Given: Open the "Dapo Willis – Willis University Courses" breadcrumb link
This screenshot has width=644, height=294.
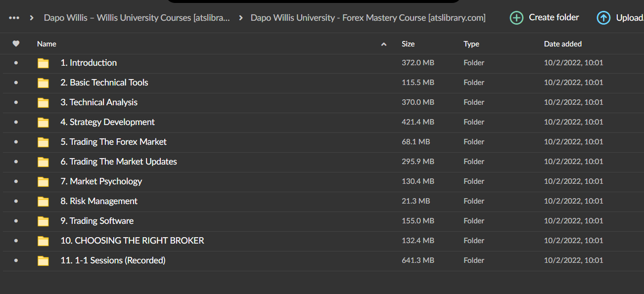Looking at the screenshot, I should pos(137,17).
